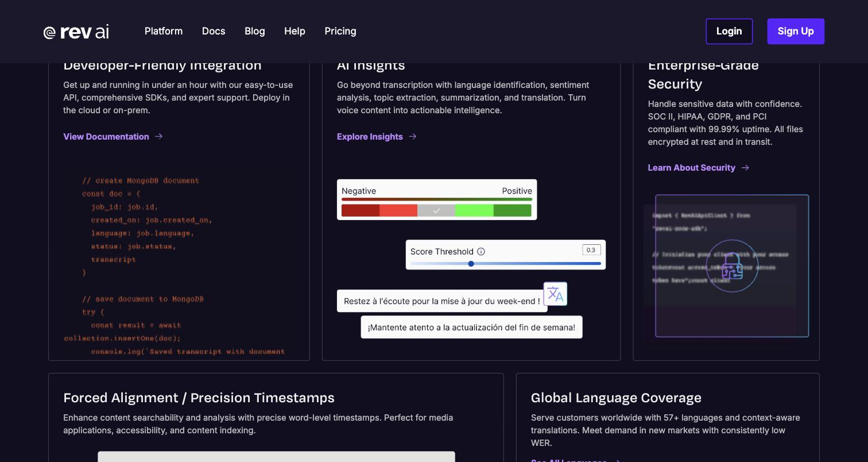Click the Score Threshold slider handle

coord(471,264)
